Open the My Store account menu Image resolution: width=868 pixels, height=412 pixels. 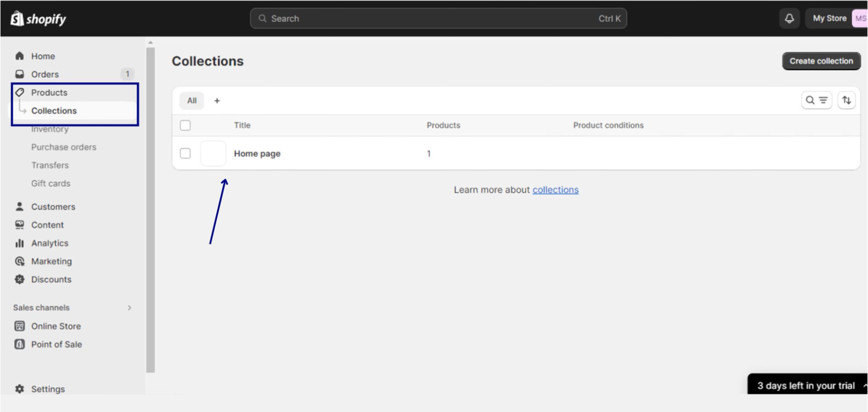pos(836,19)
